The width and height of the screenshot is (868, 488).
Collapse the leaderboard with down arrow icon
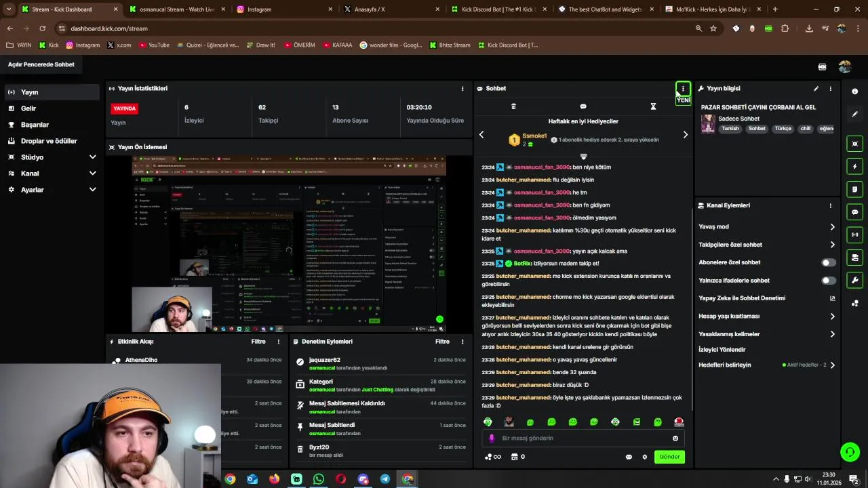(x=583, y=157)
